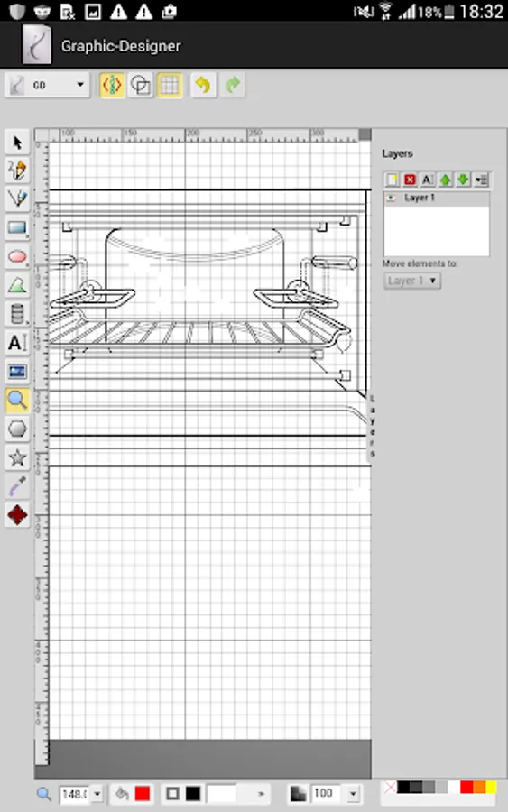Toggle visibility of Layer 1
Image resolution: width=508 pixels, height=812 pixels.
(392, 198)
